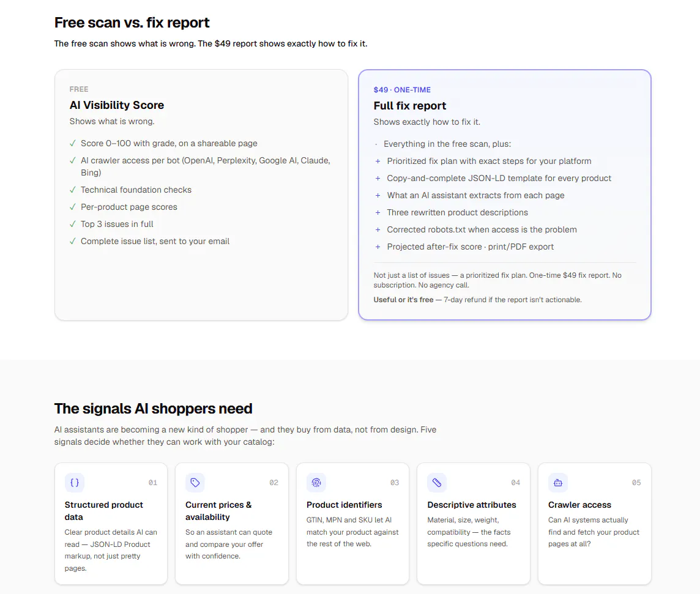Click the 'Free scan vs. fix report' heading
The image size is (700, 594).
click(x=132, y=22)
